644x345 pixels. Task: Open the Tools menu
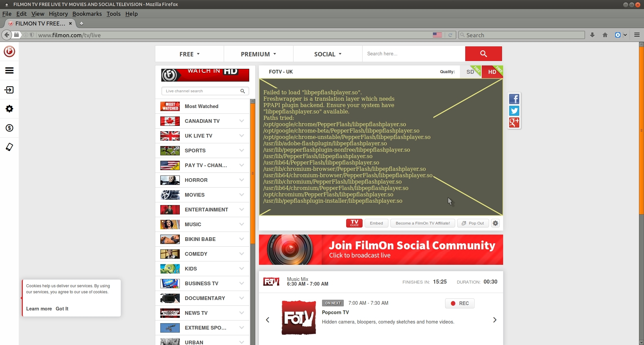click(113, 14)
